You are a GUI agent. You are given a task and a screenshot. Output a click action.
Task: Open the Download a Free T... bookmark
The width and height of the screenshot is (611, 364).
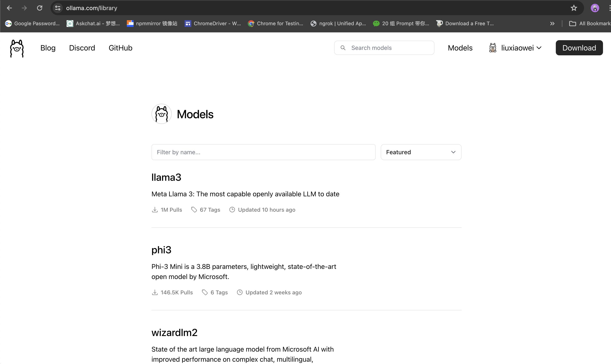click(x=465, y=24)
